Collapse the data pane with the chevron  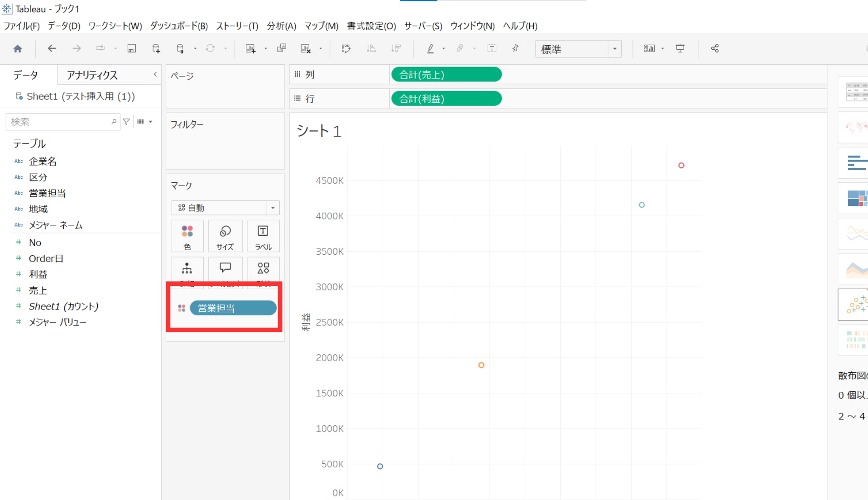[x=155, y=74]
